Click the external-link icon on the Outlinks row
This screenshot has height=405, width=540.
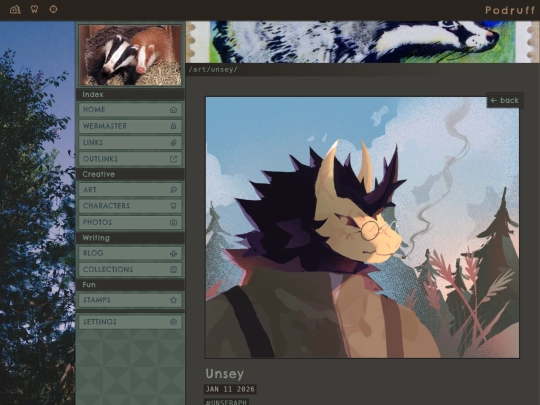point(173,159)
